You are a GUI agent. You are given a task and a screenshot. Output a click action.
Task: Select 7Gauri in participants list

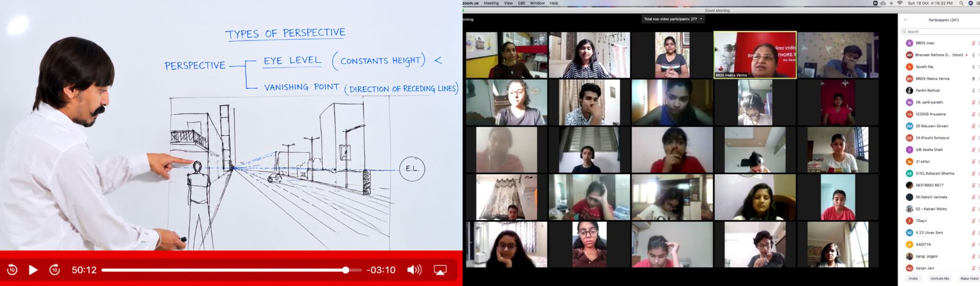coord(940,221)
